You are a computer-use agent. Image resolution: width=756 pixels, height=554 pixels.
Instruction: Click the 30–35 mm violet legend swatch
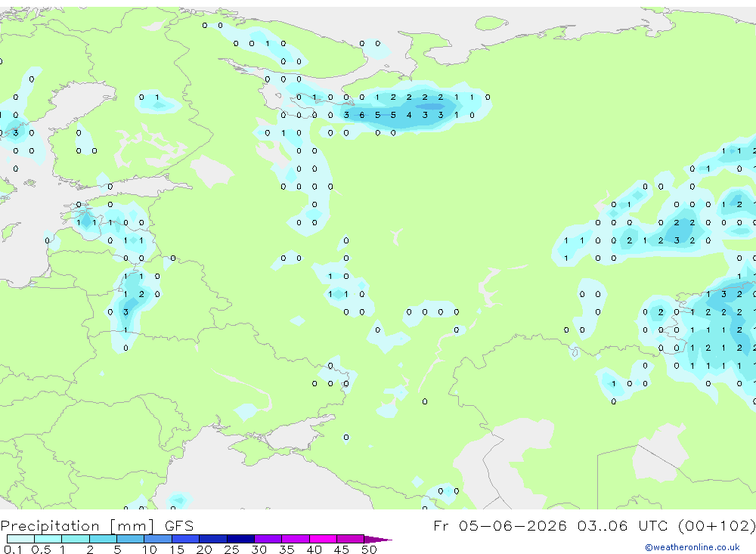tap(268, 539)
